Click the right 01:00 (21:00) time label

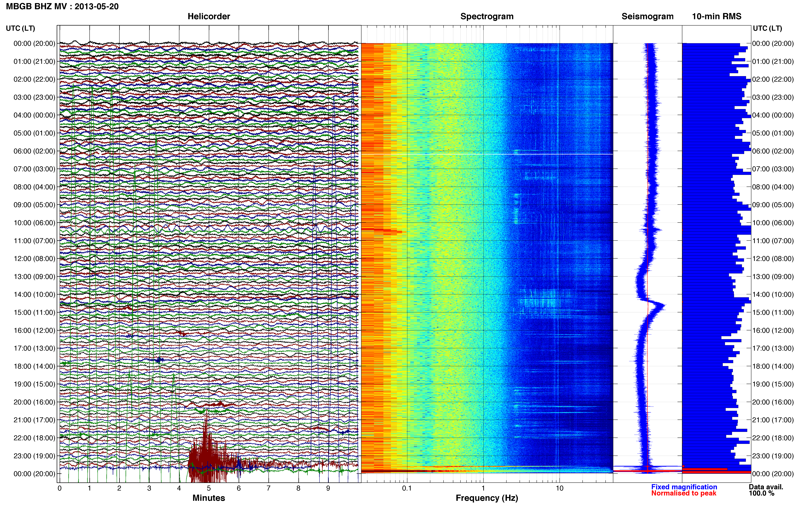[773, 62]
